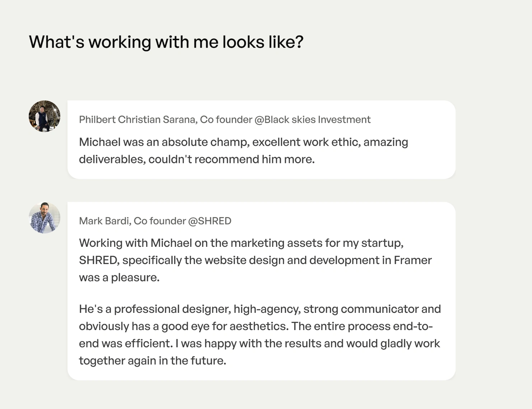Click the "@SHRED" company mention
The image size is (532, 409).
tap(210, 221)
